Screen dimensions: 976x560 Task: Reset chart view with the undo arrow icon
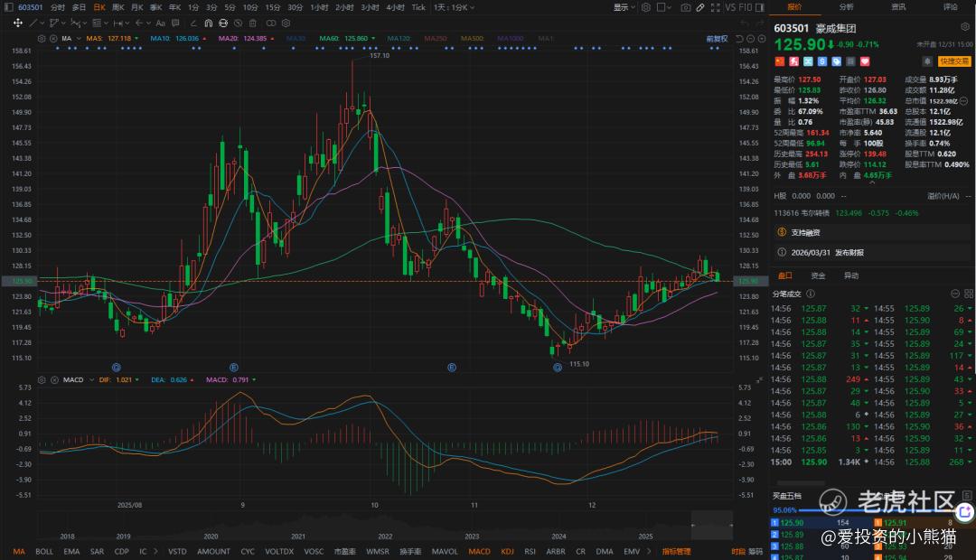739,39
